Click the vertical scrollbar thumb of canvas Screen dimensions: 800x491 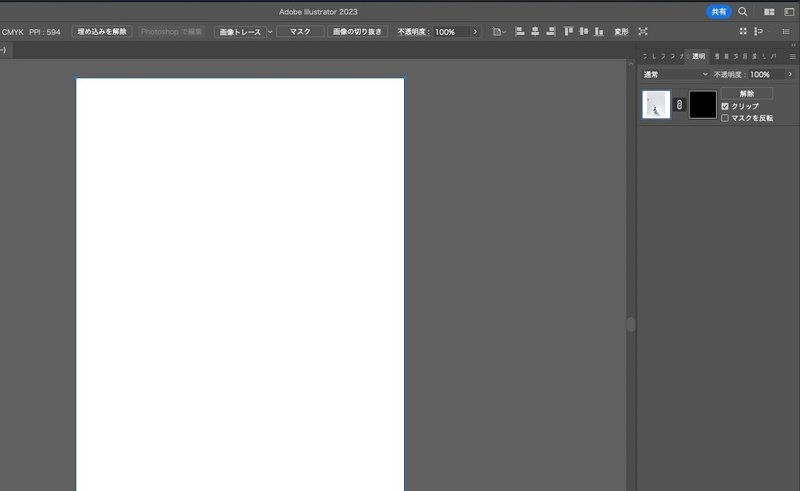631,324
